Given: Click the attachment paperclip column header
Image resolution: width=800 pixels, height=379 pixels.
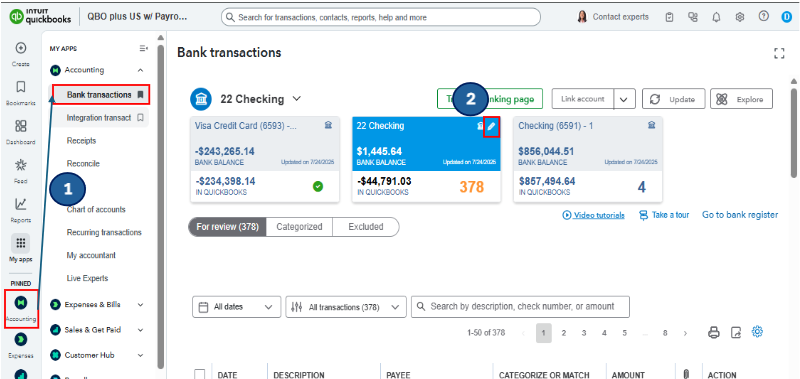Looking at the screenshot, I should 685,375.
